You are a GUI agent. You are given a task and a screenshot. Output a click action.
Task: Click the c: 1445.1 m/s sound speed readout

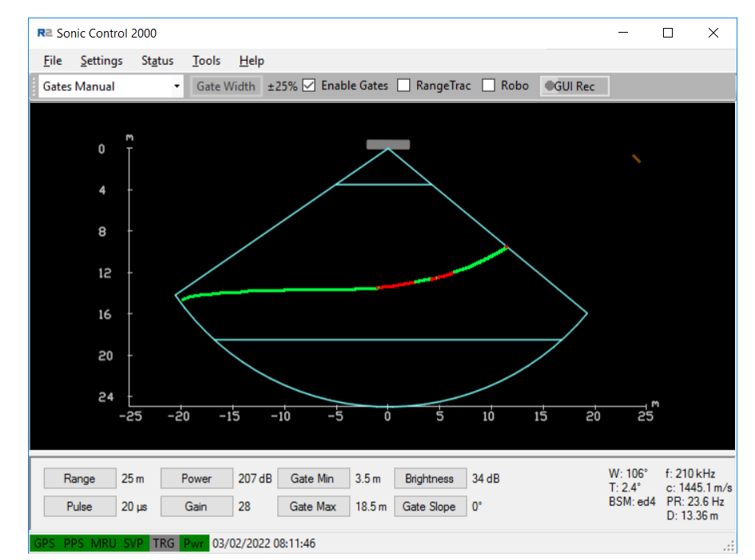699,488
